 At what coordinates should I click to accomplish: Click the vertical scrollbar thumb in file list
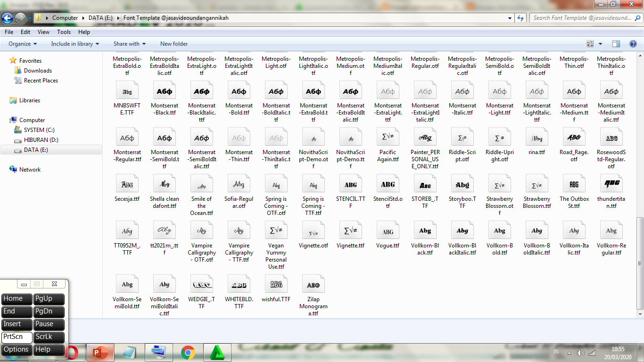(x=640, y=264)
